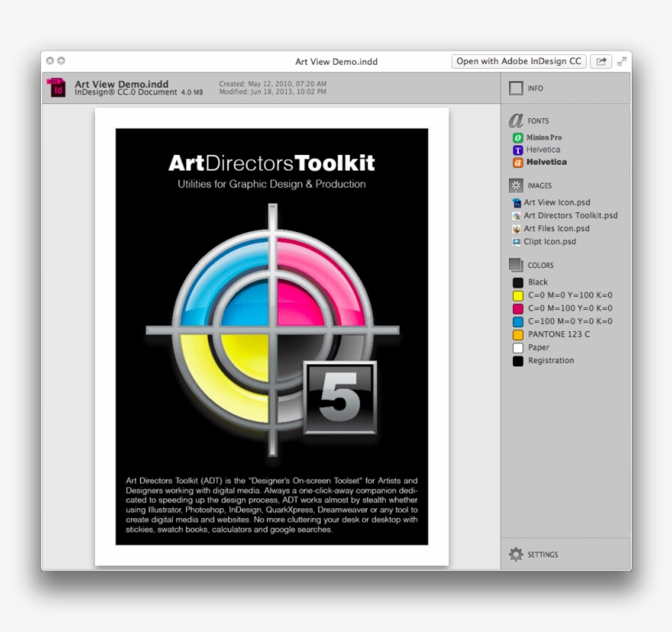
Task: Click the document page preview
Action: tap(272, 337)
